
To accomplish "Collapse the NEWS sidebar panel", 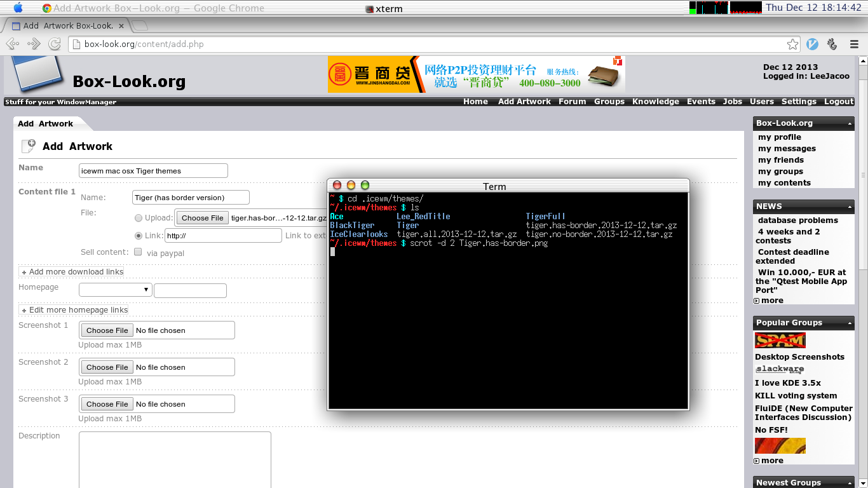I will coord(850,207).
